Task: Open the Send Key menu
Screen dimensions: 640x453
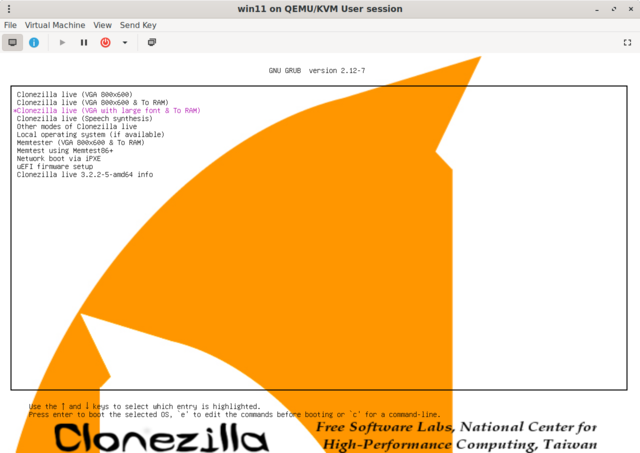Action: (x=138, y=24)
